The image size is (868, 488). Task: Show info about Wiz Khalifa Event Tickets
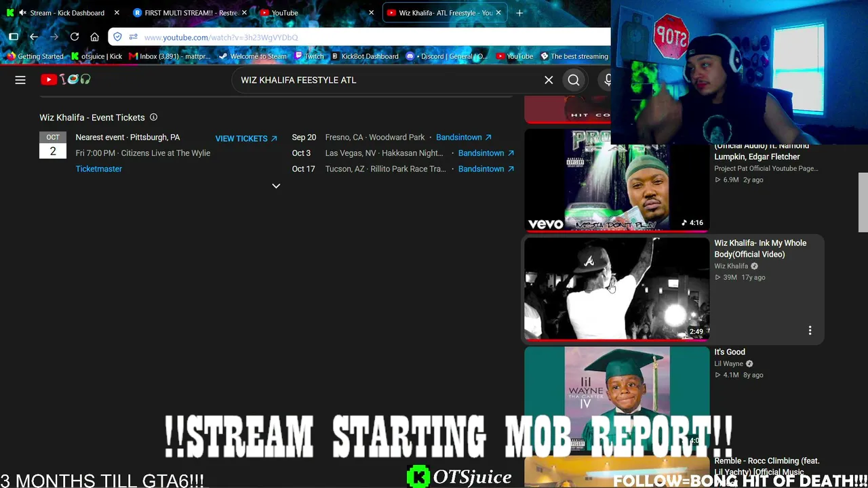(x=153, y=117)
